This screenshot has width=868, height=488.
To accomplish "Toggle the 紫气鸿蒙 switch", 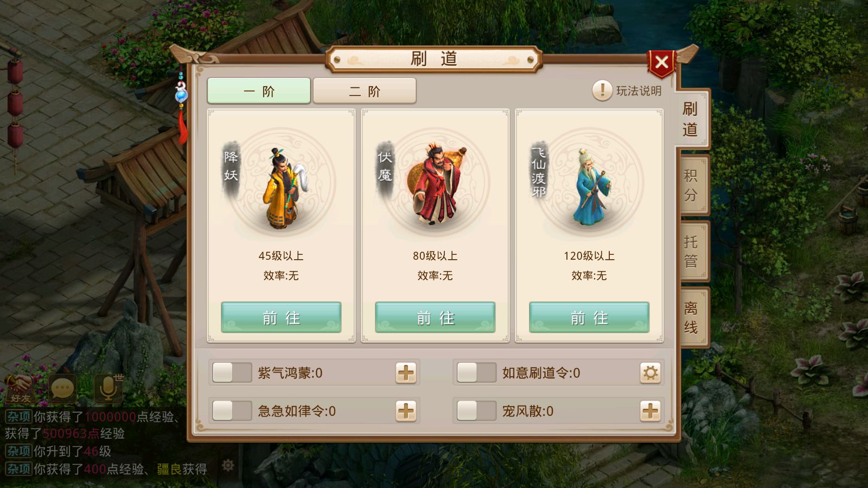I will tap(232, 373).
